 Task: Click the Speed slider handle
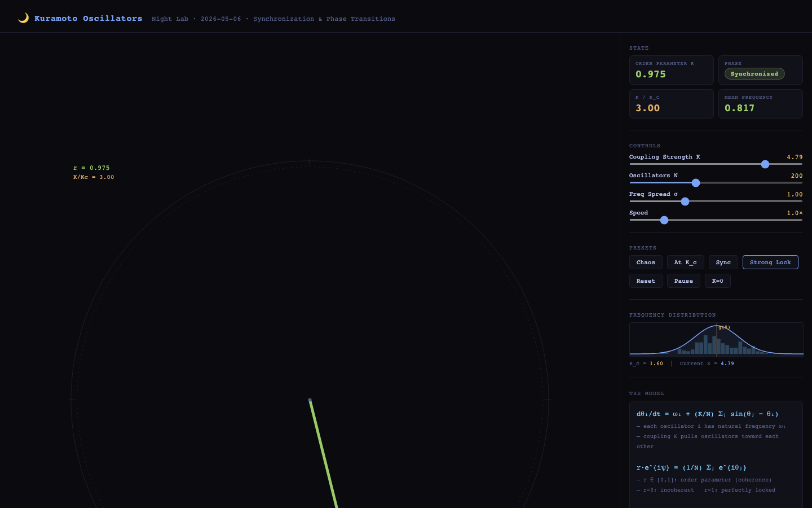point(664,220)
